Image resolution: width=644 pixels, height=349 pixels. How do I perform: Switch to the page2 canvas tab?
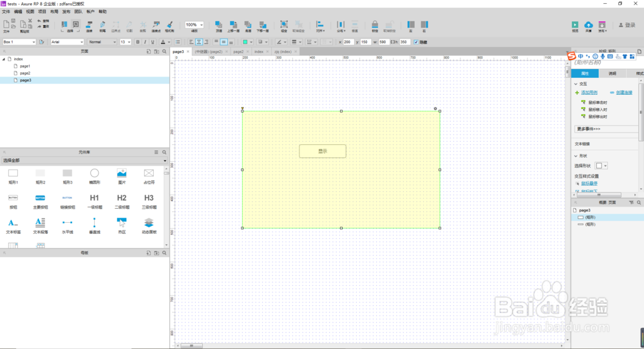pyautogui.click(x=238, y=52)
